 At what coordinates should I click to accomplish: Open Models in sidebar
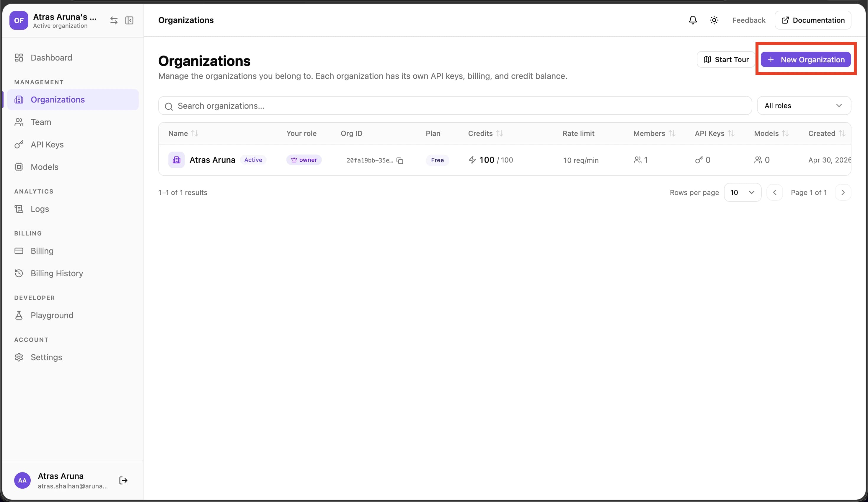coord(73,167)
